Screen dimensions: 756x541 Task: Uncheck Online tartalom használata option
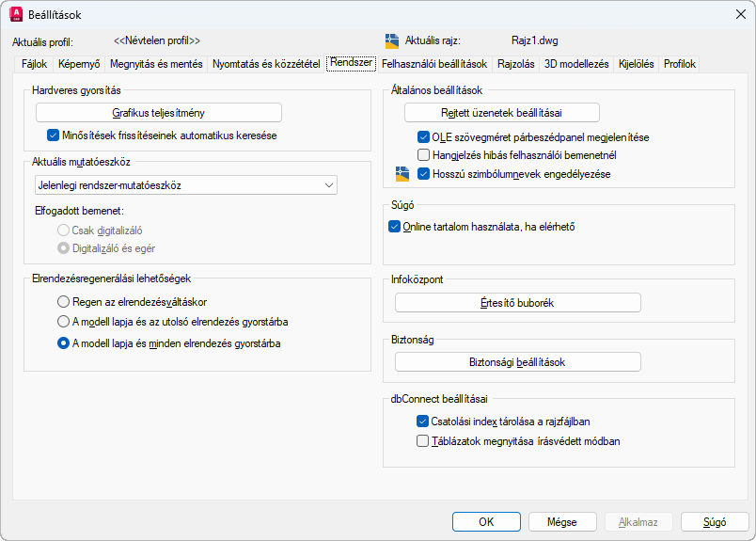[x=395, y=227]
